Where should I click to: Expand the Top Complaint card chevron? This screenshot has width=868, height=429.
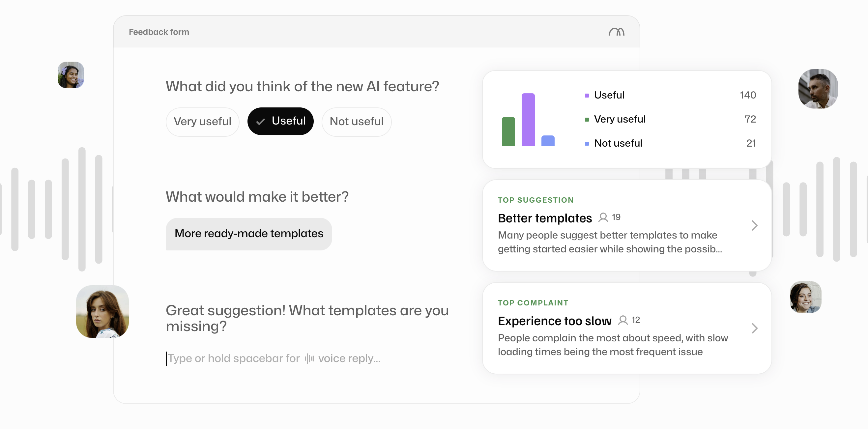754,328
